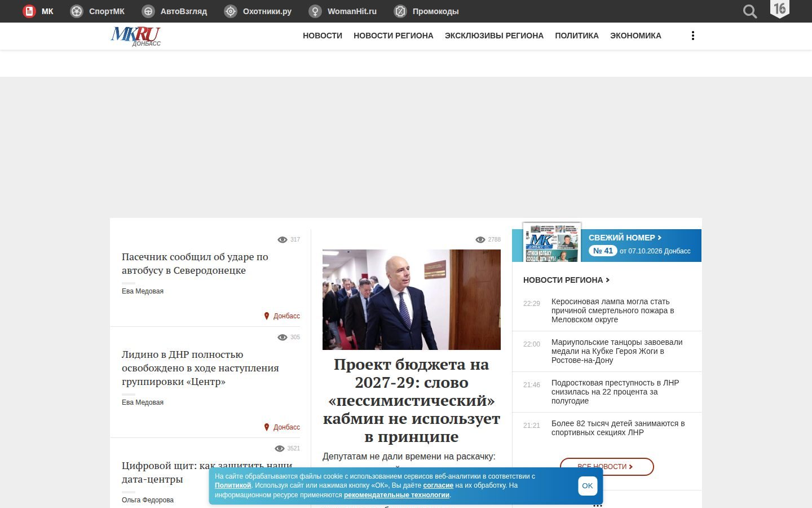
Task: Read Мариупольские танцоры медали news item
Action: pyautogui.click(x=617, y=351)
